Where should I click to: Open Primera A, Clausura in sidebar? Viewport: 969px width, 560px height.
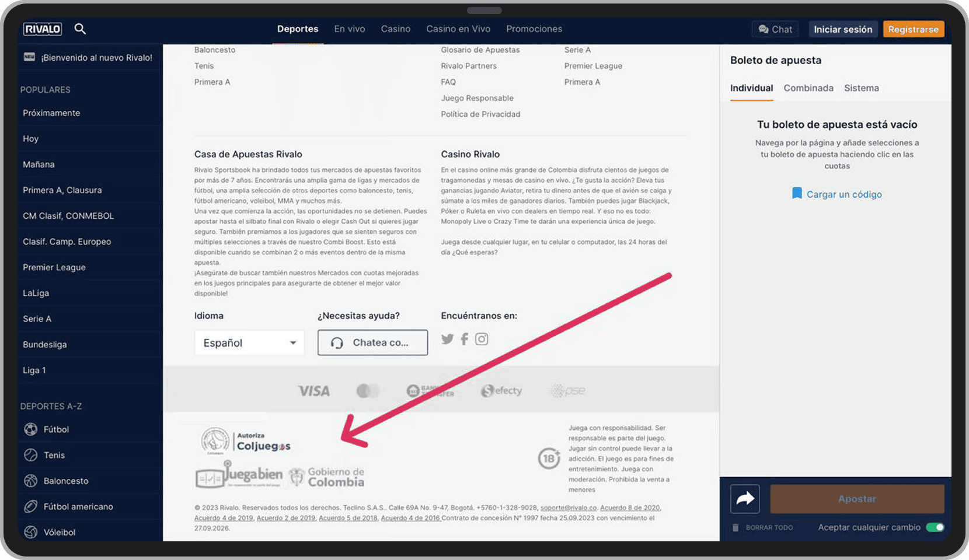pos(89,190)
